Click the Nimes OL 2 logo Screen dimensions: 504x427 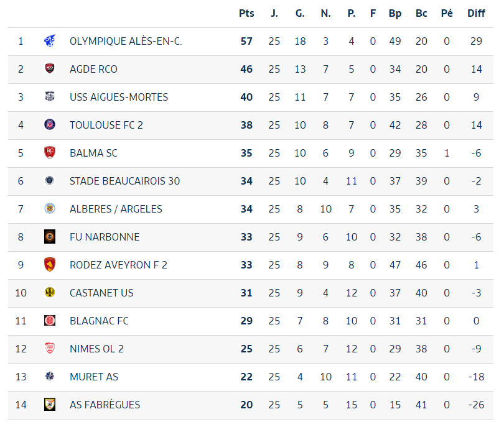tap(50, 349)
